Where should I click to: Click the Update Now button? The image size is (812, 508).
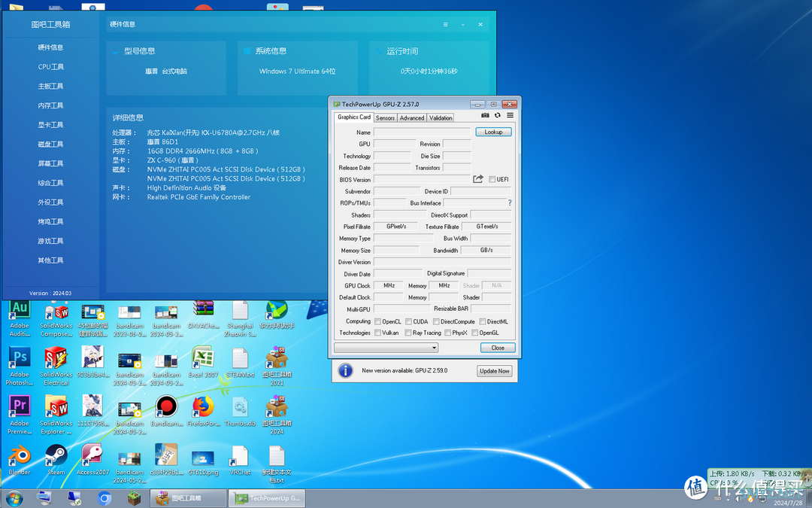[x=495, y=371]
